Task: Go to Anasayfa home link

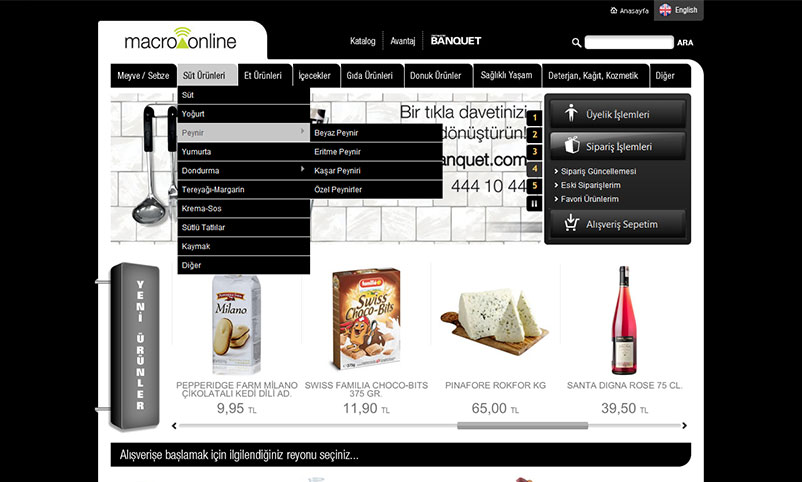Action: (629, 11)
